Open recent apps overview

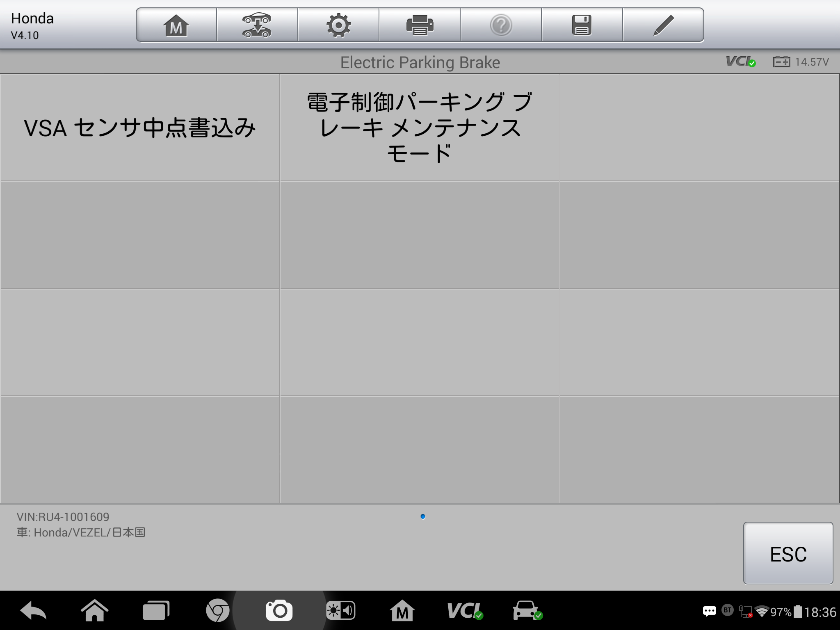pos(156,611)
